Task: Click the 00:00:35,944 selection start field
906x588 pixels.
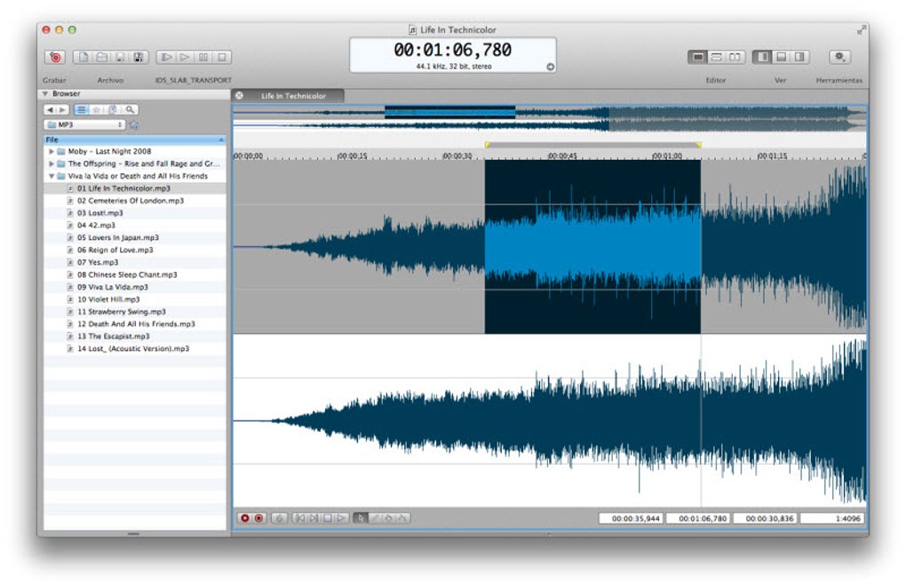Action: point(631,518)
